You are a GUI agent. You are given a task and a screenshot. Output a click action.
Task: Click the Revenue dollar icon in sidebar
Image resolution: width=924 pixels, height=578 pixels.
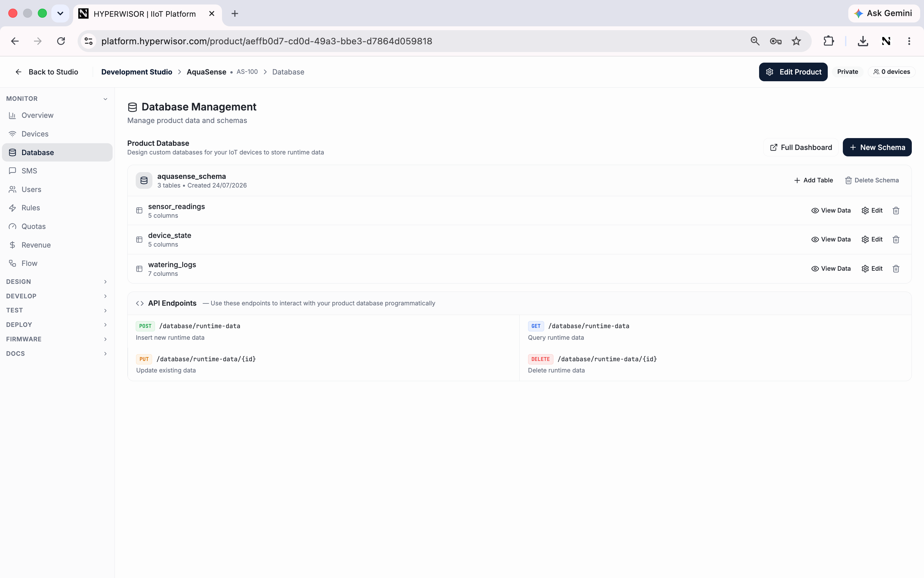[12, 245]
